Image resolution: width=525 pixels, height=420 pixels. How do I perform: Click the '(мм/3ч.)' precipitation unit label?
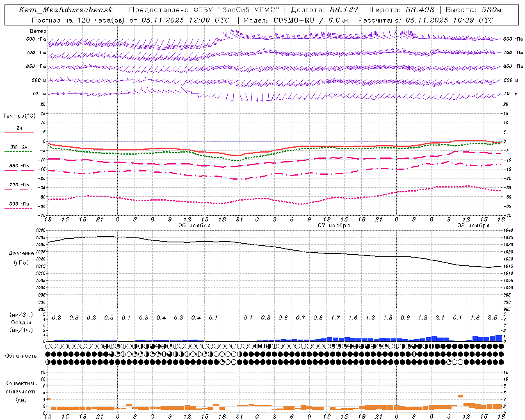click(21, 315)
